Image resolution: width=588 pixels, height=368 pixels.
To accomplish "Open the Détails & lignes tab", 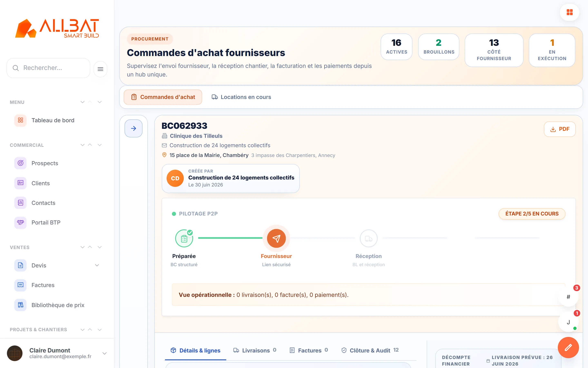I will tap(195, 350).
